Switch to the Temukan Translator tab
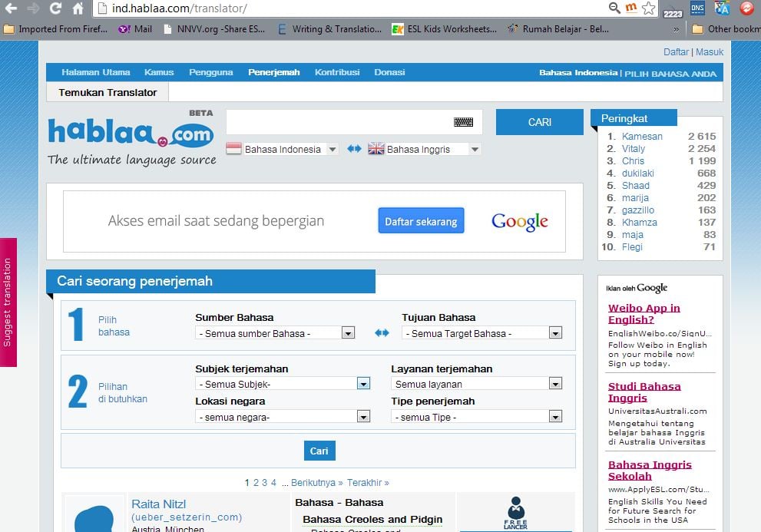The image size is (761, 532). (106, 91)
